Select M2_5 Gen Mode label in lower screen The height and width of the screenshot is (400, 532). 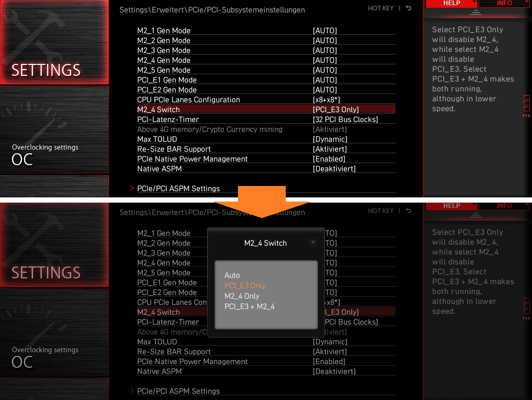(164, 272)
